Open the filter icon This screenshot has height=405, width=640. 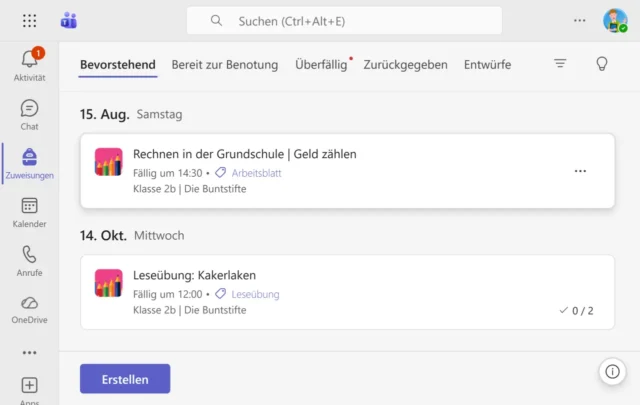pyautogui.click(x=560, y=63)
